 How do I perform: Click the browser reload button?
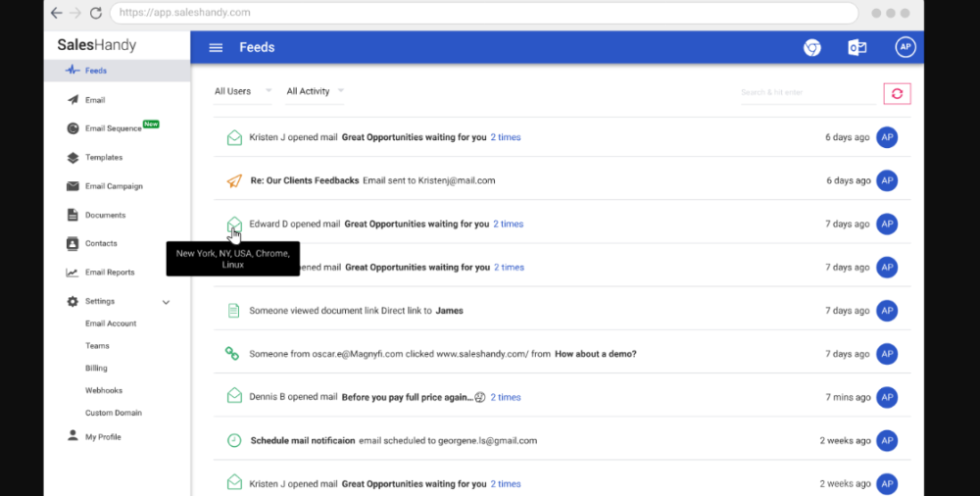(x=95, y=13)
